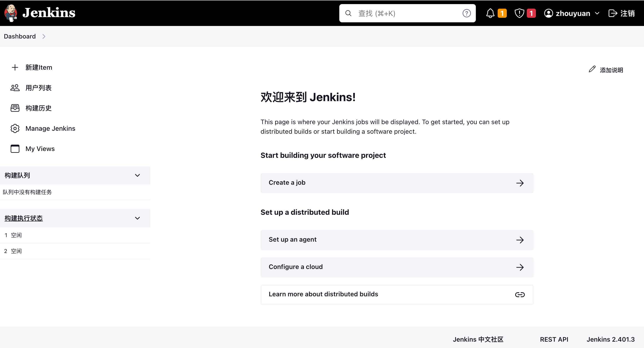Image resolution: width=644 pixels, height=348 pixels.
Task: Open Learn more about distributed builds link
Action: (x=397, y=294)
